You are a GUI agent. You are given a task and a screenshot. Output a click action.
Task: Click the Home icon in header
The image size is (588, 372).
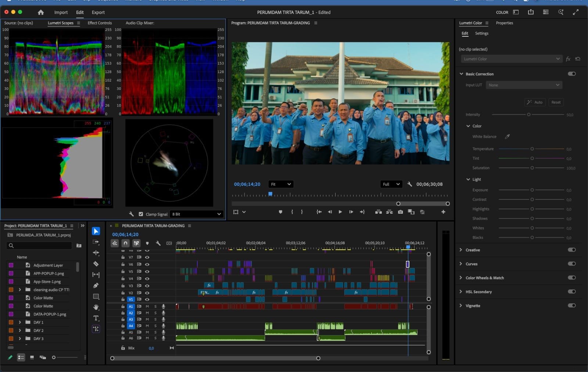(41, 12)
